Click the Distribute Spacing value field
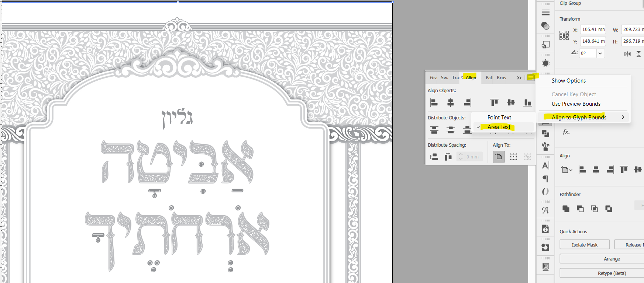The width and height of the screenshot is (644, 283). tap(473, 157)
